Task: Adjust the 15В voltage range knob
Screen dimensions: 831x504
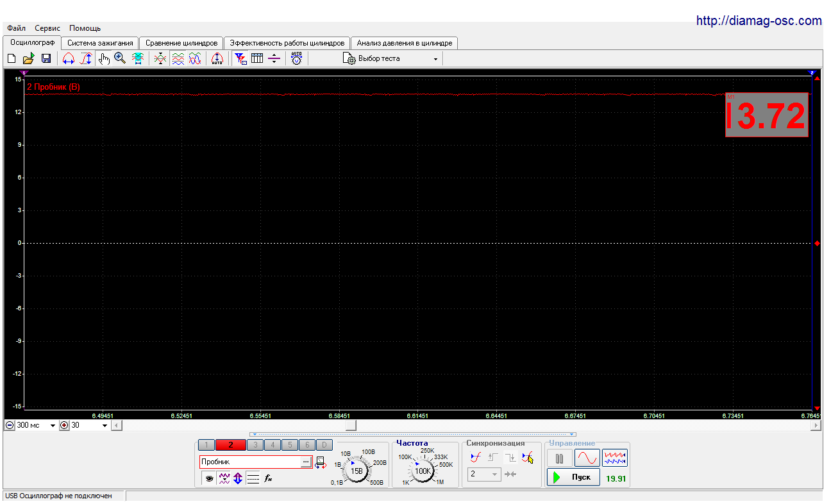Action: (x=357, y=471)
